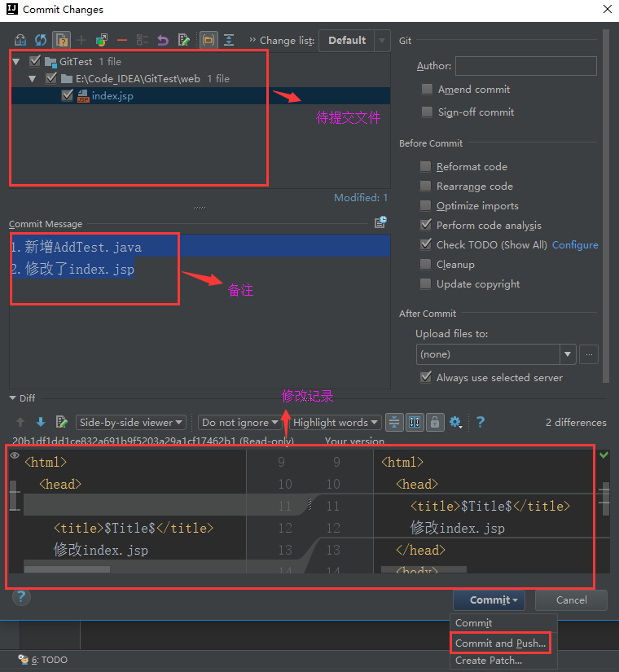This screenshot has height=672, width=619.
Task: Choose Create Patch... menu entry
Action: tap(488, 661)
